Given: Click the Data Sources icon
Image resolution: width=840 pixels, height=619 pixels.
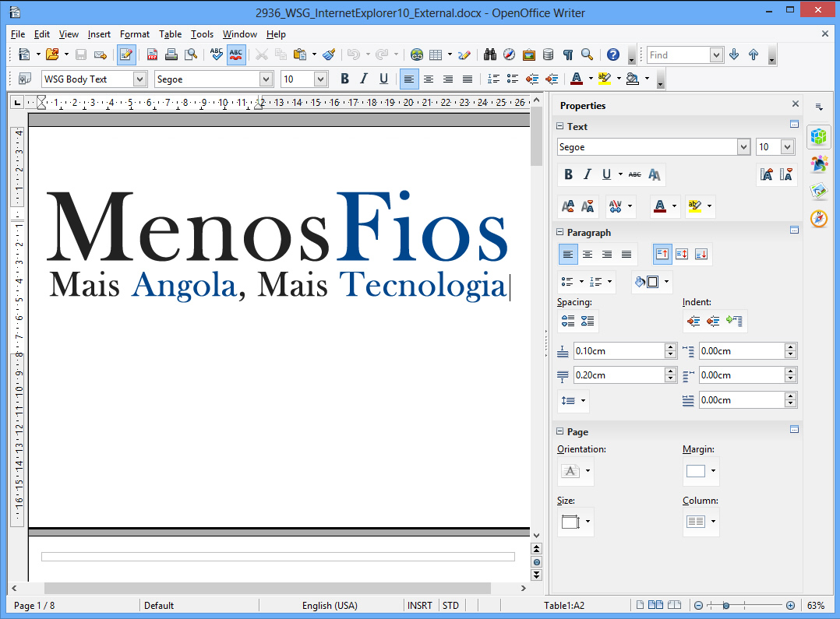Looking at the screenshot, I should point(548,55).
